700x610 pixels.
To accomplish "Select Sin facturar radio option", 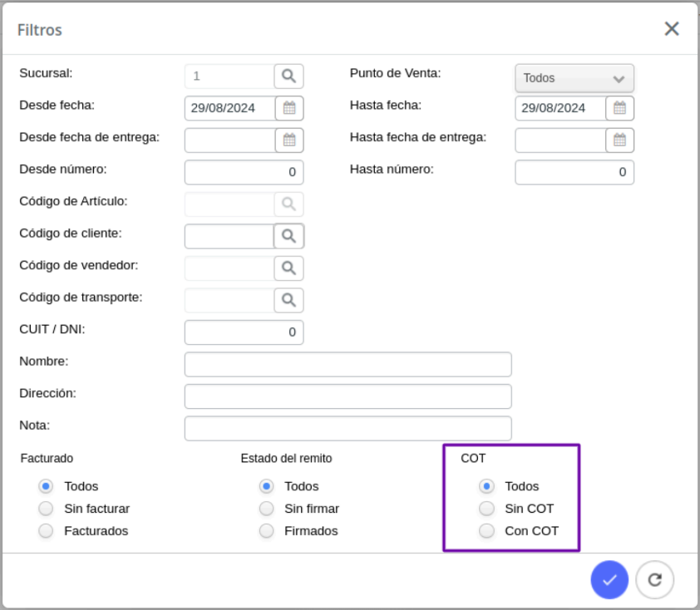I will (46, 509).
